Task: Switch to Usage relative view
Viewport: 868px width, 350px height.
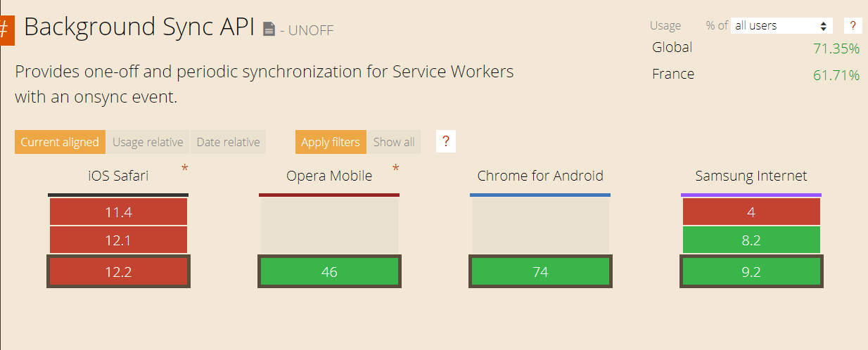Action: tap(148, 142)
